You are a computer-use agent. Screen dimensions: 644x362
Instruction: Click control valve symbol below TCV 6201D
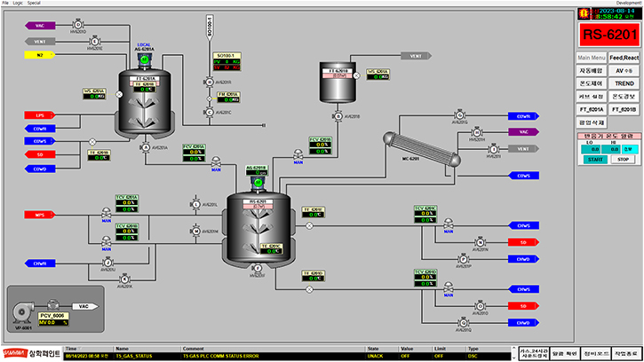coord(449,287)
